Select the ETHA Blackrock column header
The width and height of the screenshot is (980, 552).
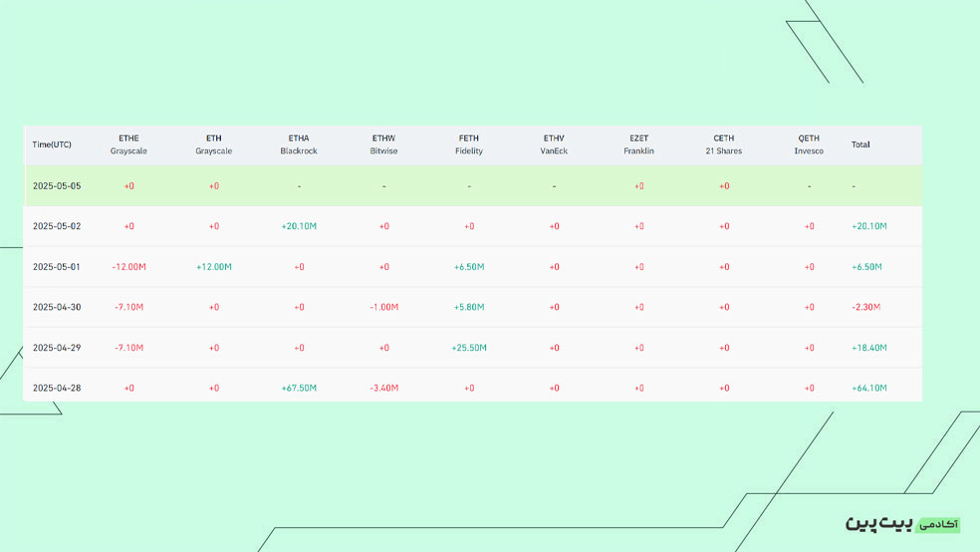point(299,144)
